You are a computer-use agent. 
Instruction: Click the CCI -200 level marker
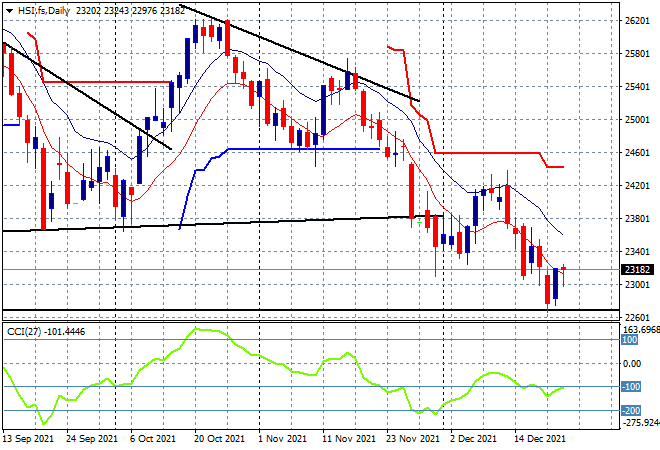(x=631, y=410)
